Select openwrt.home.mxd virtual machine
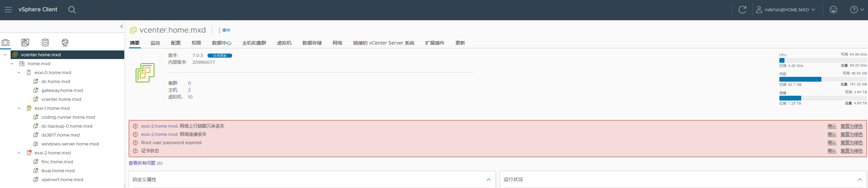868x188 pixels. (62, 179)
